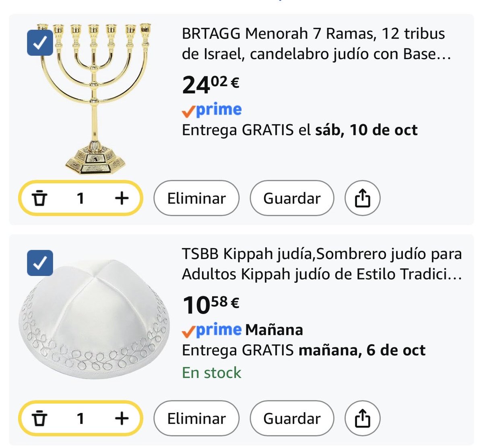Uncheck the Kippah item checkbox

40,263
